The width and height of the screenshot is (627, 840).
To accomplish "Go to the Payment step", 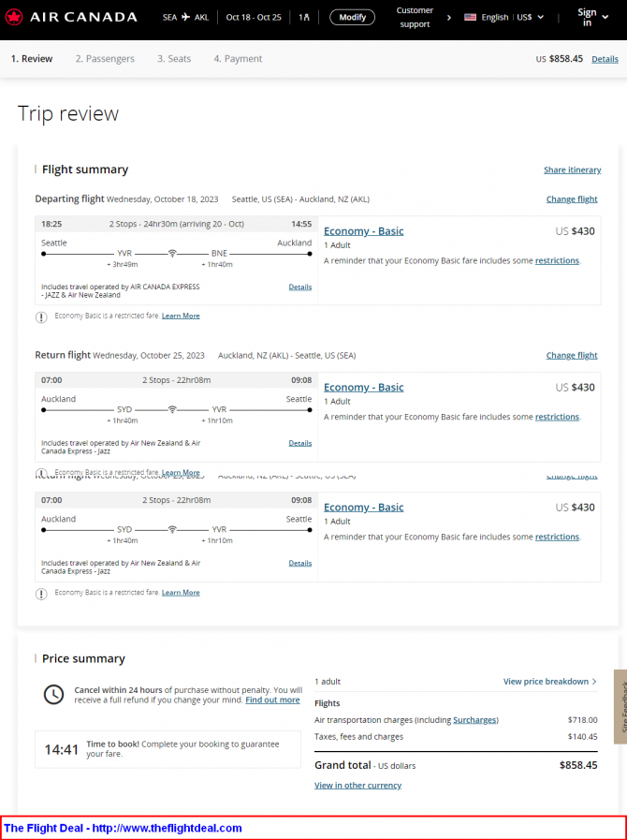I will 238,59.
